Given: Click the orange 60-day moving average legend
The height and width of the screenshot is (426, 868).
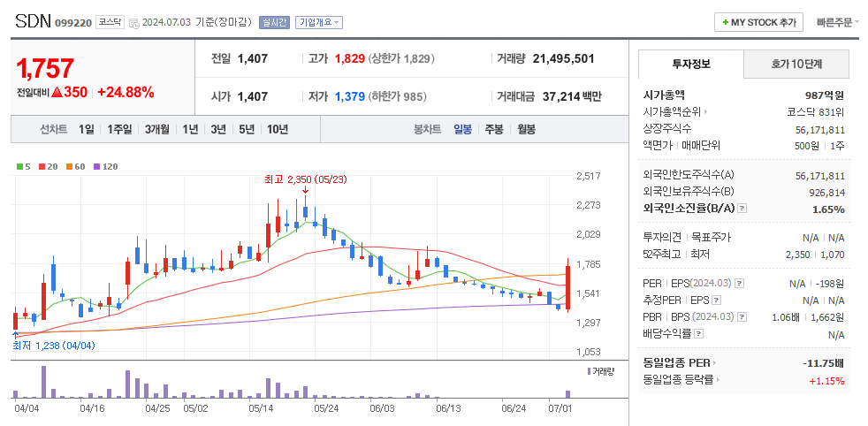Looking at the screenshot, I should (x=75, y=166).
